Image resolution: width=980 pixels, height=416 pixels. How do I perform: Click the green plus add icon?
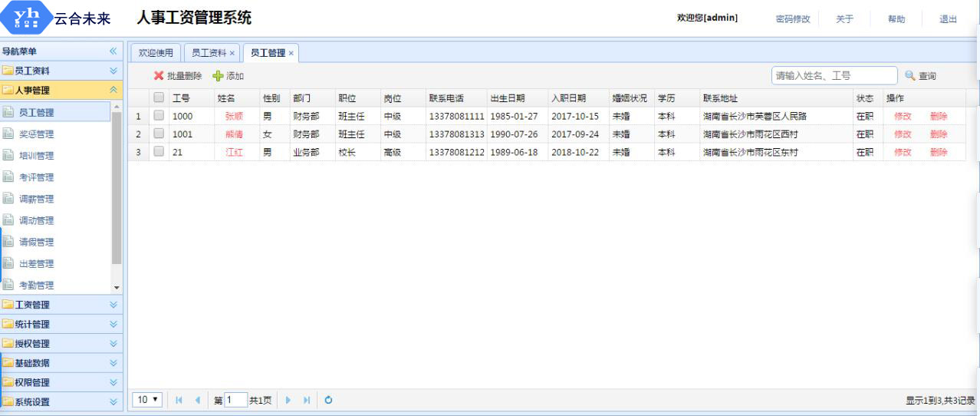pos(218,76)
